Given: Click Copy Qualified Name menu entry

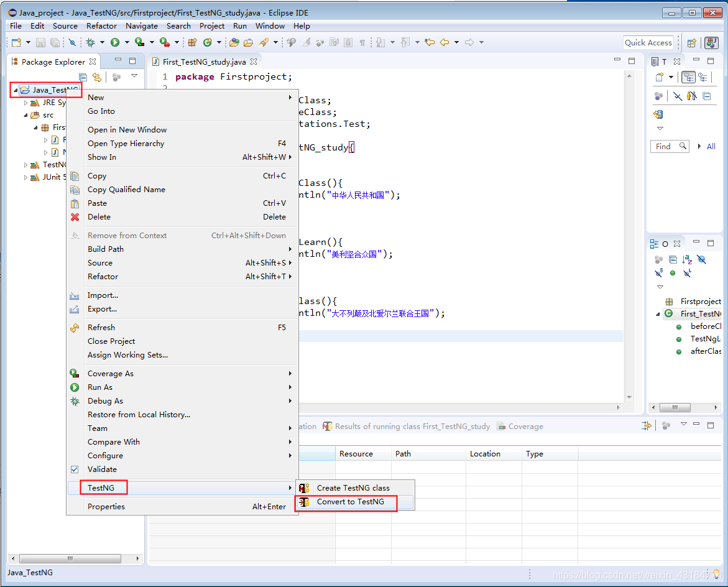Looking at the screenshot, I should click(x=182, y=190).
